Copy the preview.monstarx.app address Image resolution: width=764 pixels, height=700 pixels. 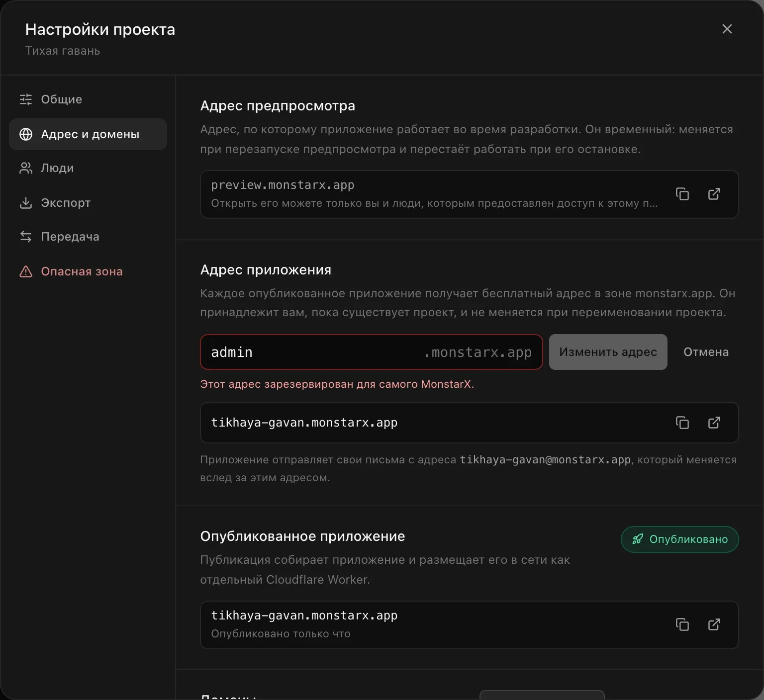(682, 194)
